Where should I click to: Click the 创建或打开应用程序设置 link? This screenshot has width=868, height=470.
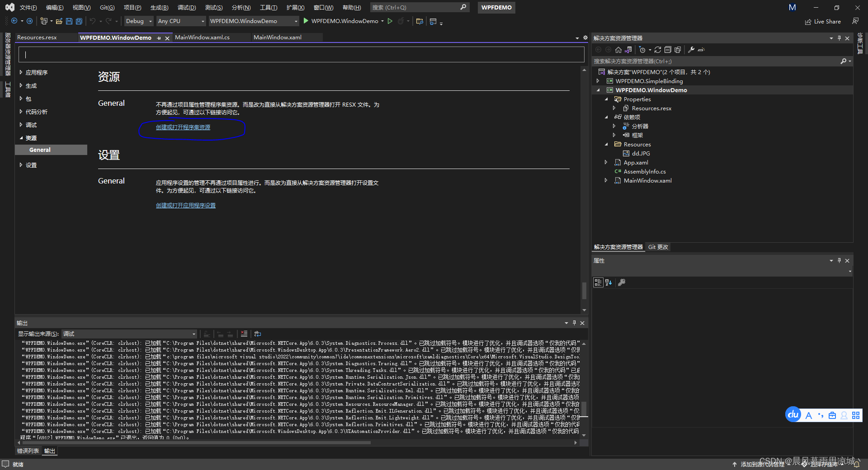point(185,205)
